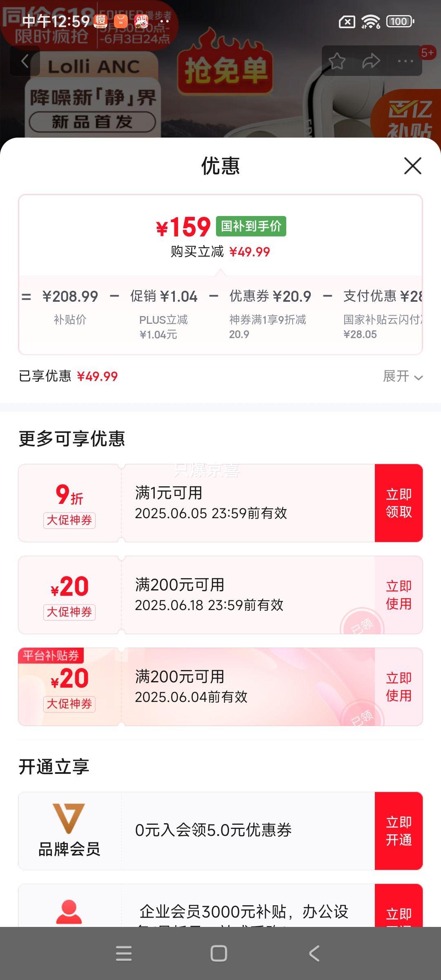441x980 pixels.
Task: Tap the red enterprise member avatar icon
Action: [69, 911]
